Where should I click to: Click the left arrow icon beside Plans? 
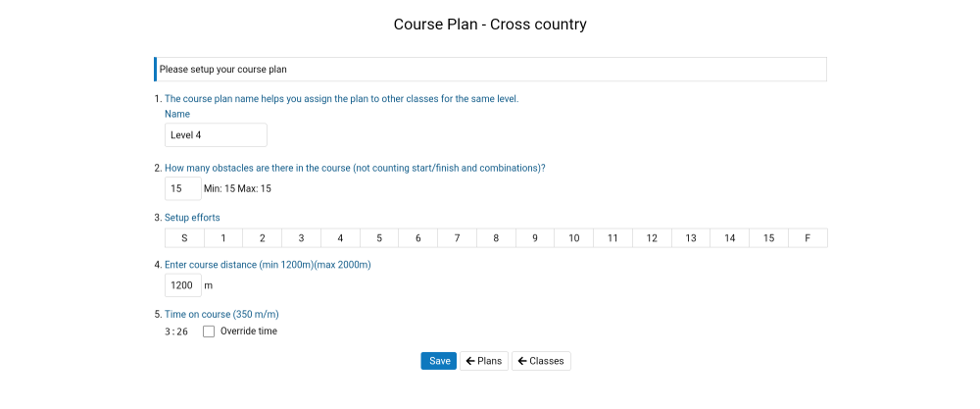point(470,361)
